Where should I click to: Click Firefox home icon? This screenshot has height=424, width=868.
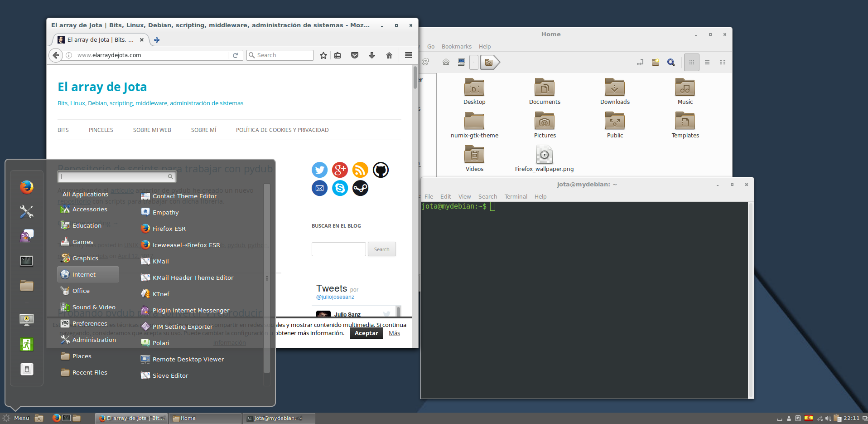[x=389, y=55]
